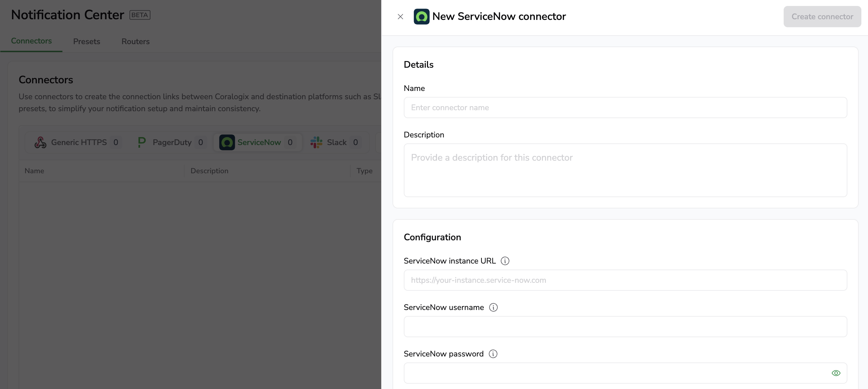868x389 pixels.
Task: Show info for ServiceNow password
Action: coord(493,353)
